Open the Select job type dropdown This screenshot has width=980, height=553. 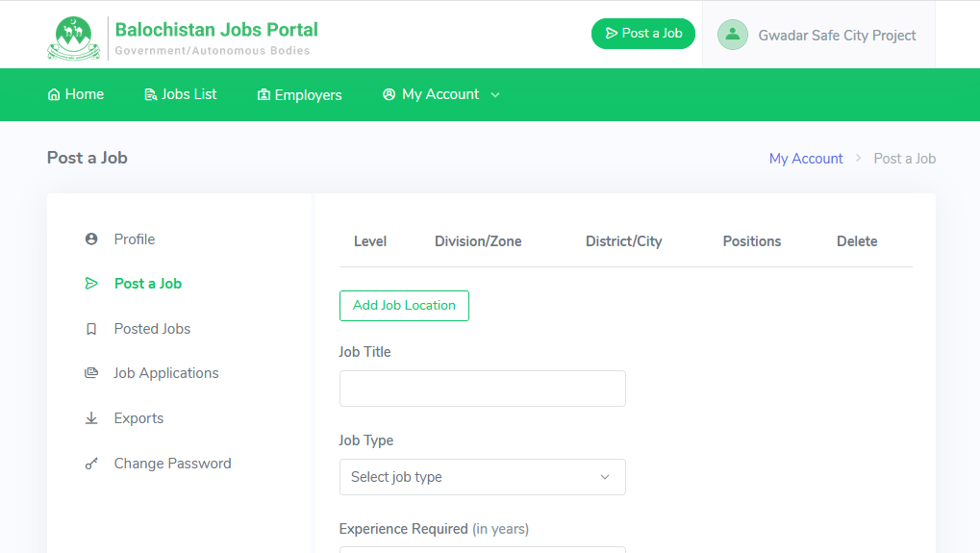pos(482,477)
